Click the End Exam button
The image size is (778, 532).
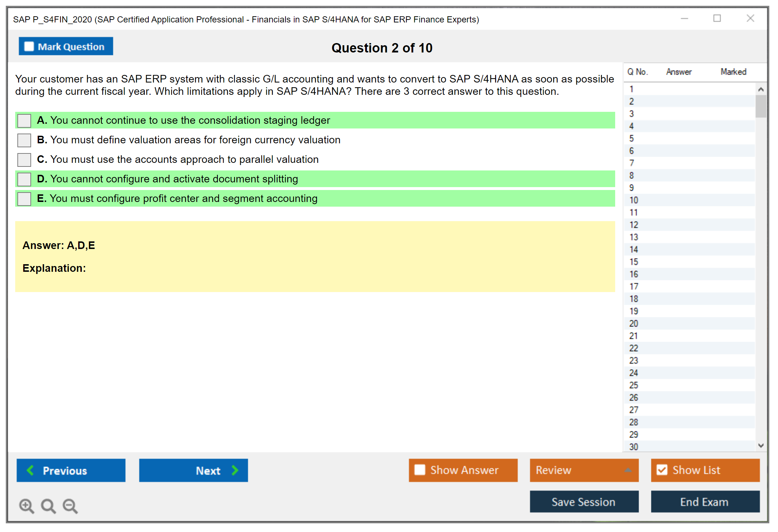coord(705,502)
